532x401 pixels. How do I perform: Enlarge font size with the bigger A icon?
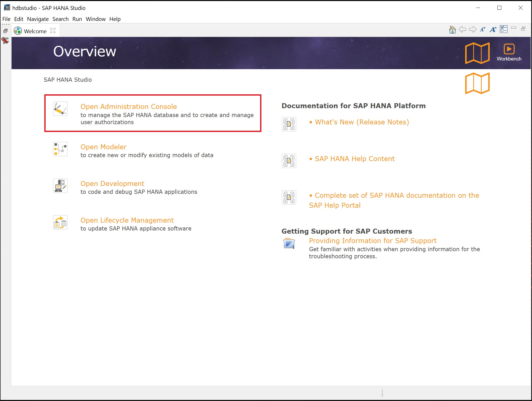tap(493, 30)
